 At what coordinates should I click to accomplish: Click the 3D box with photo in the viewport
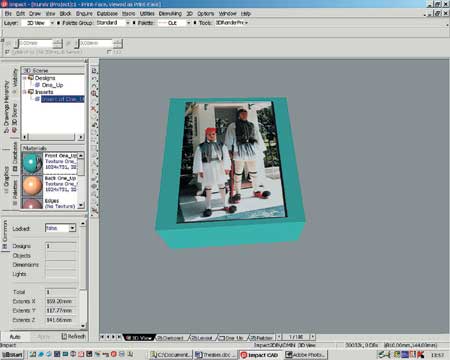pyautogui.click(x=230, y=172)
